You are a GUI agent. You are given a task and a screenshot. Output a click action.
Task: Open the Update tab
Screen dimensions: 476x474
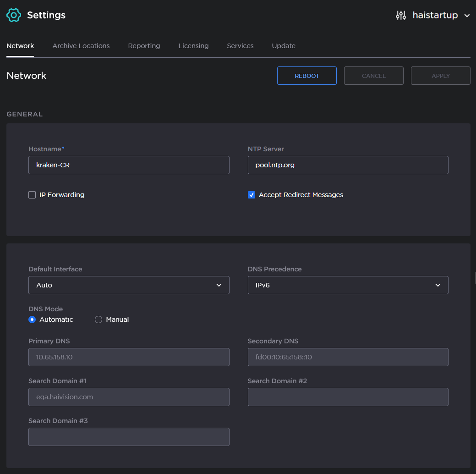coord(284,46)
